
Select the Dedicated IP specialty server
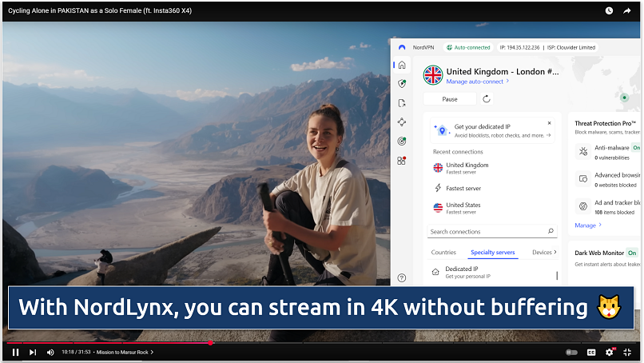492,272
